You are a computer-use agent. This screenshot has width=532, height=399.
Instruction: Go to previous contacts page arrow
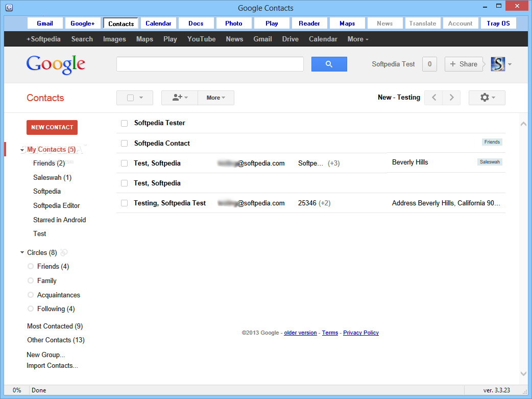coord(433,98)
